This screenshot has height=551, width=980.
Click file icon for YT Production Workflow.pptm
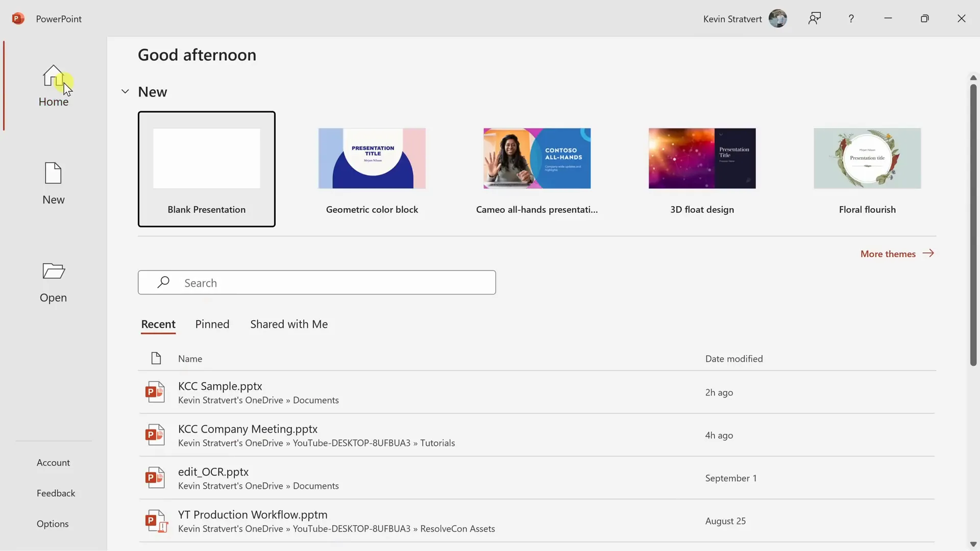tap(156, 521)
